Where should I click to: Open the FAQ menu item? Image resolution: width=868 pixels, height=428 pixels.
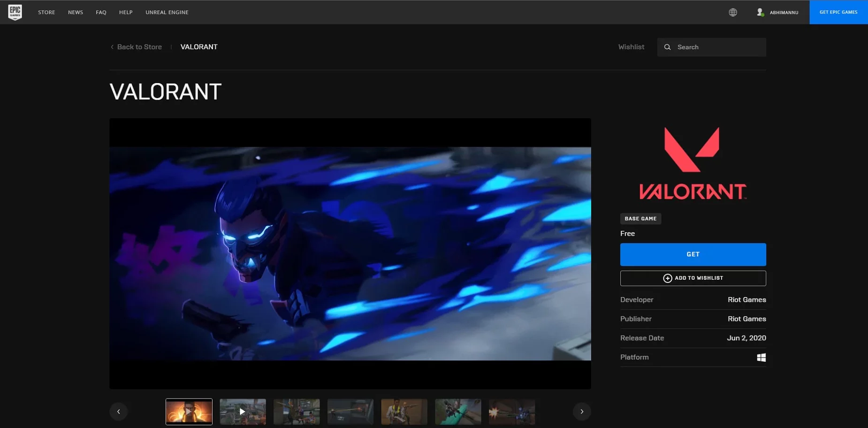coord(101,12)
